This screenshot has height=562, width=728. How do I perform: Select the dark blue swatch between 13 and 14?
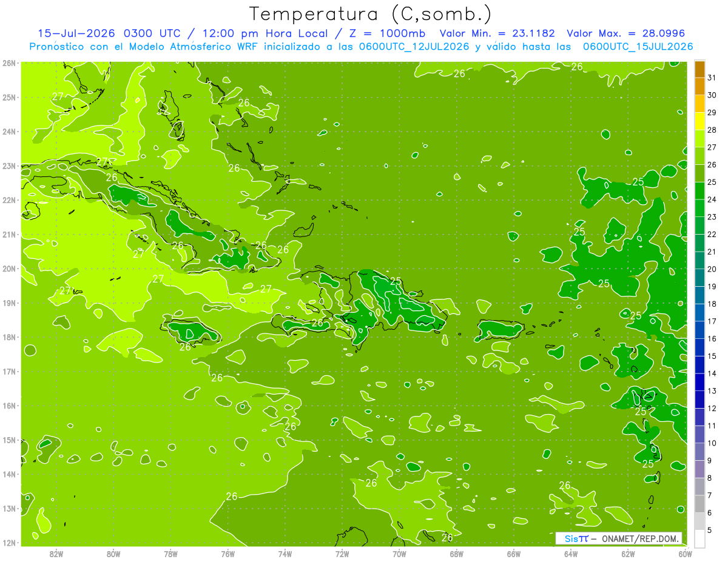(x=699, y=382)
